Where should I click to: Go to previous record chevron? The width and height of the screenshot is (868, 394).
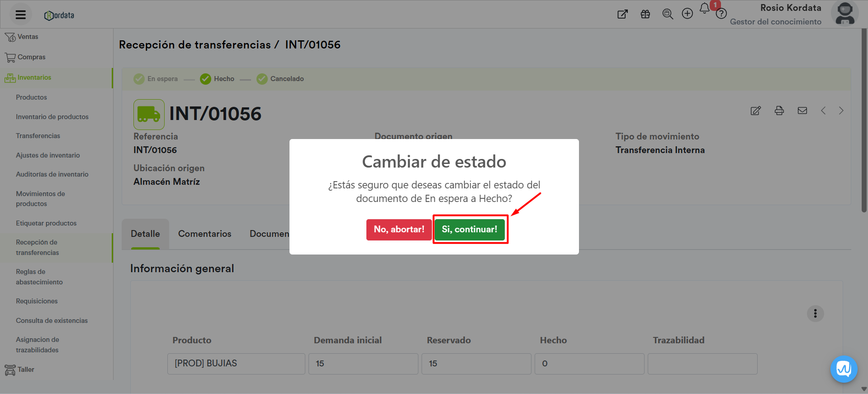[823, 111]
